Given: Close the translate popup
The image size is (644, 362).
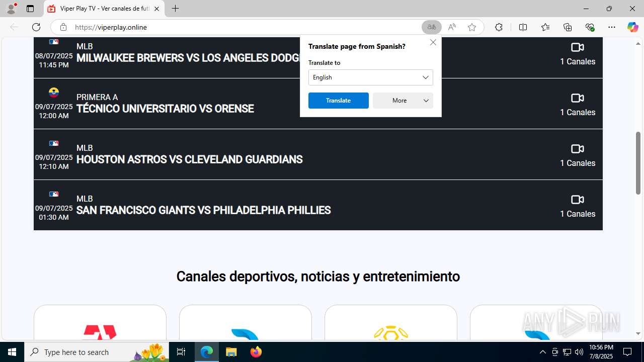Looking at the screenshot, I should coord(433,42).
